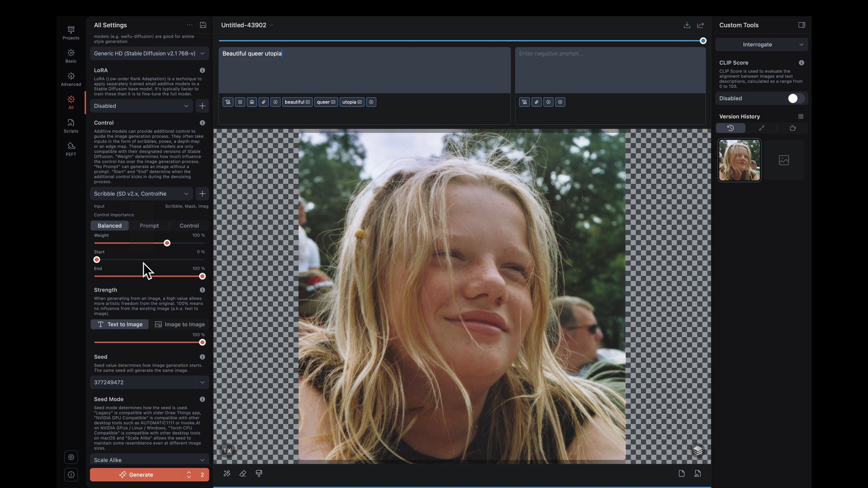
Task: Open the Untitled-43902 title dropdown chevron
Action: [x=271, y=25]
